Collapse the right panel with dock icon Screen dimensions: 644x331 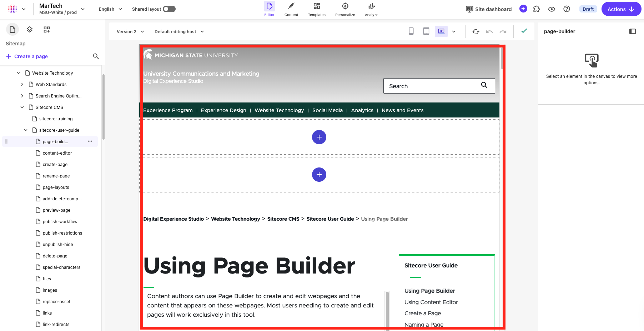[633, 31]
